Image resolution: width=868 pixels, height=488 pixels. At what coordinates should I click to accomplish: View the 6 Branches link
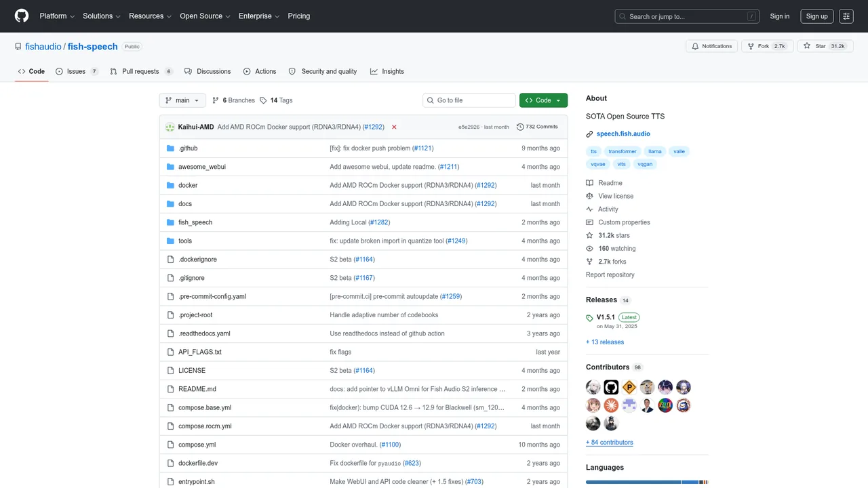tap(234, 100)
